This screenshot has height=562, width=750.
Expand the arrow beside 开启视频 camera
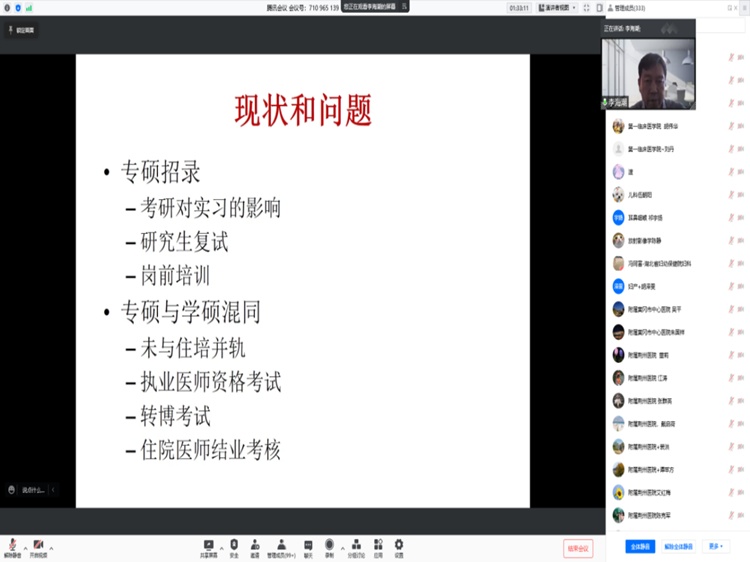click(x=51, y=548)
